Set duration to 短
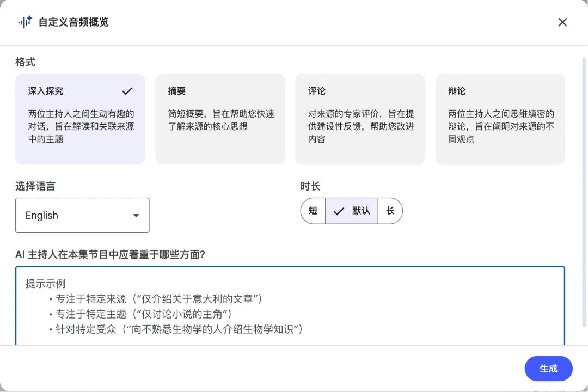The width and height of the screenshot is (588, 392). [313, 211]
